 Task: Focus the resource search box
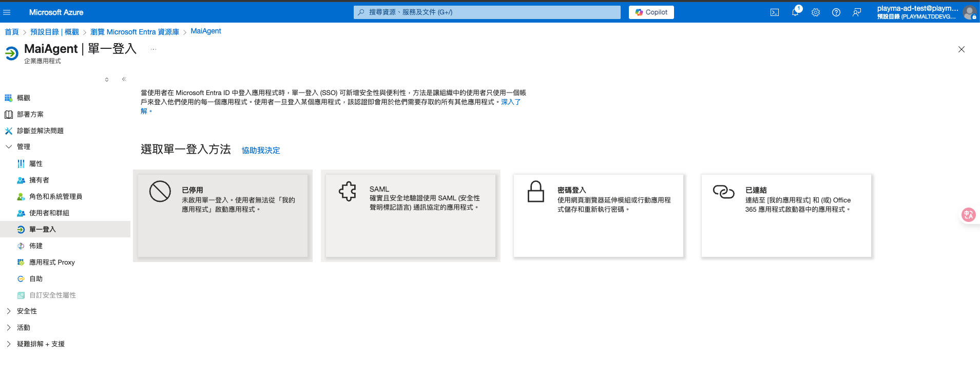[487, 12]
